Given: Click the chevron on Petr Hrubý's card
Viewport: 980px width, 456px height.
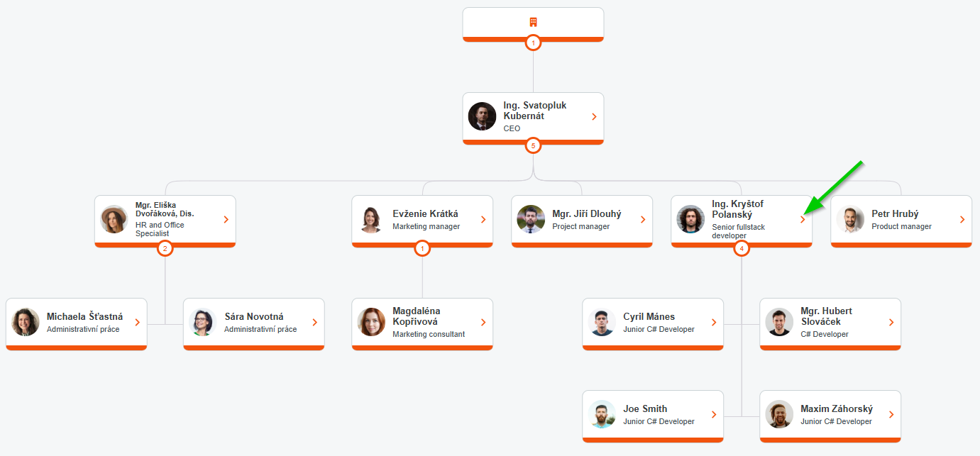Looking at the screenshot, I should point(962,220).
